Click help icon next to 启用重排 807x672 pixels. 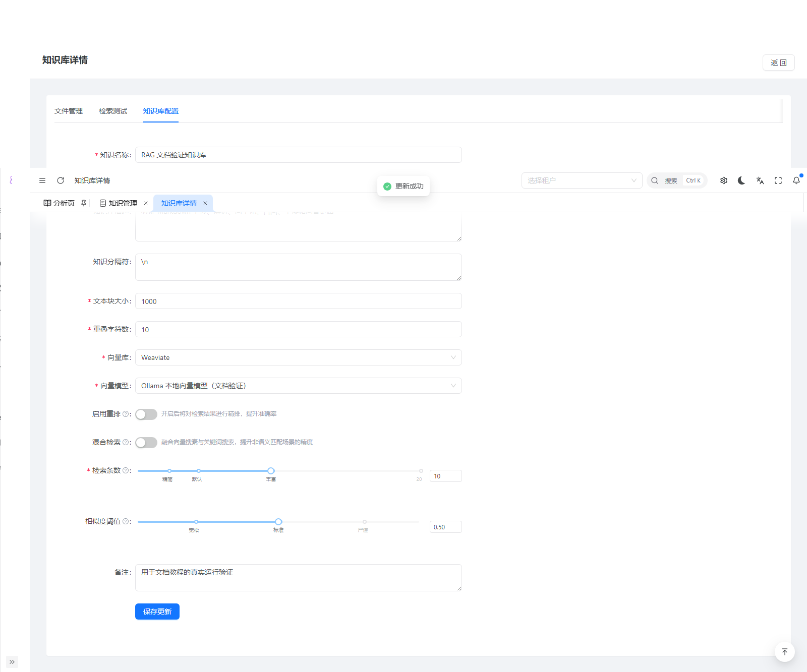pyautogui.click(x=126, y=414)
